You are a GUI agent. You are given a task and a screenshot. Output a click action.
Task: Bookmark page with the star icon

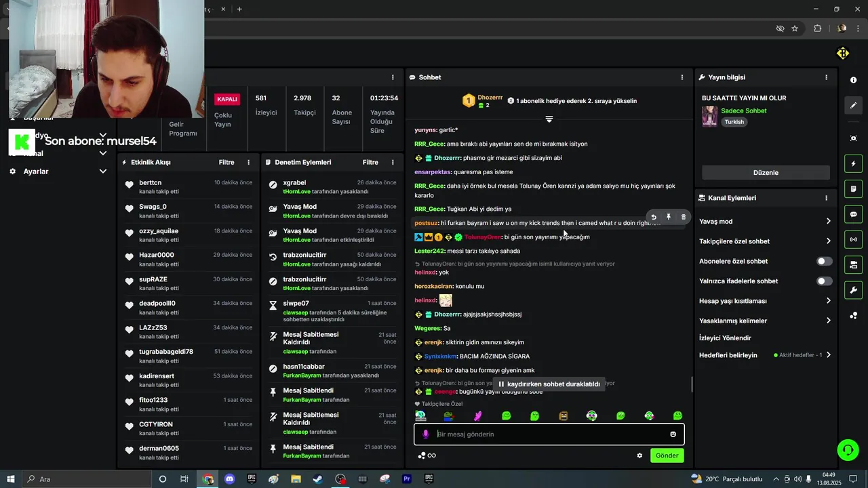(795, 28)
